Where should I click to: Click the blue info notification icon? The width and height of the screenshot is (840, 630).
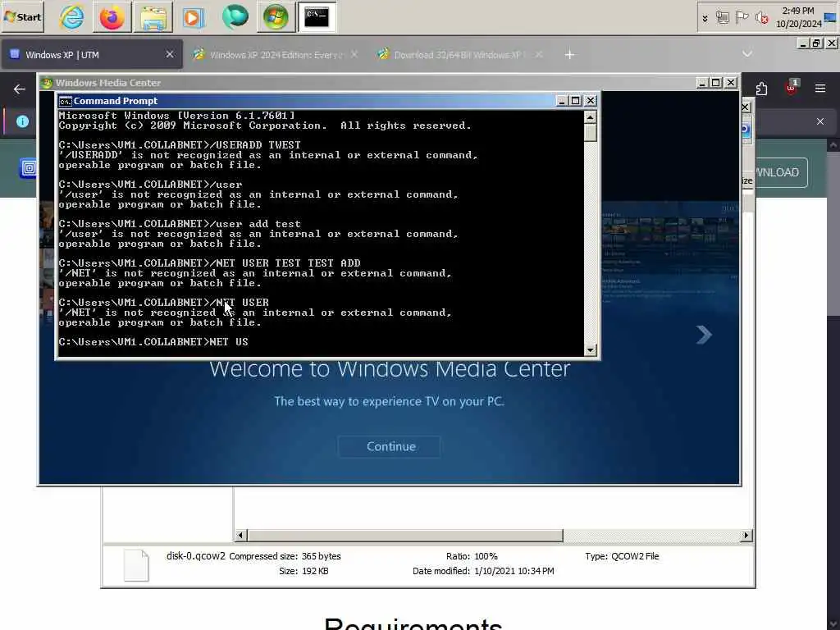tap(22, 121)
